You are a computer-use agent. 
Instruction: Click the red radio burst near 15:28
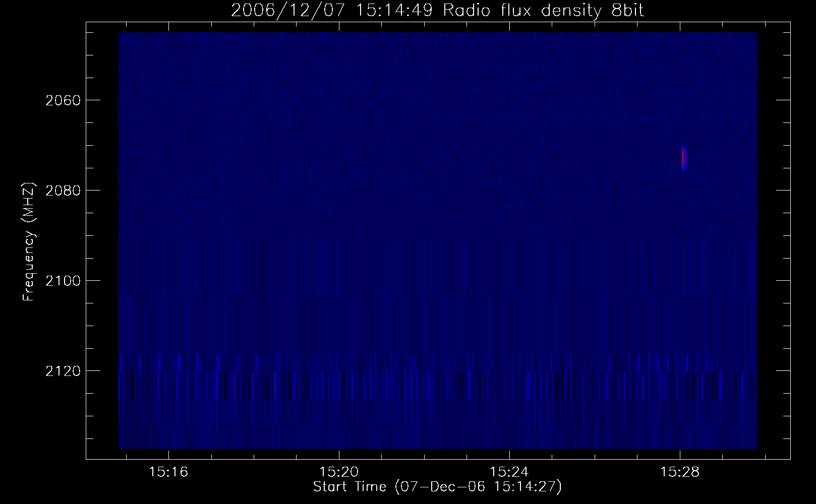[683, 157]
